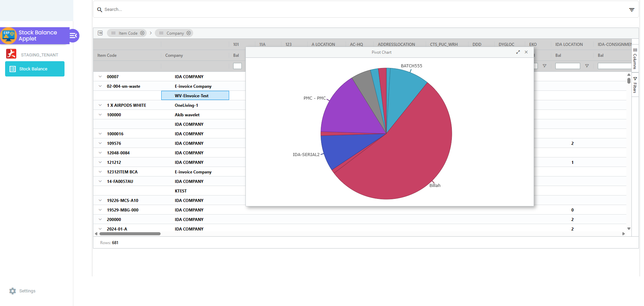Image resolution: width=644 pixels, height=306 pixels.
Task: Maximize the Pivot Chart window
Action: coord(518,52)
